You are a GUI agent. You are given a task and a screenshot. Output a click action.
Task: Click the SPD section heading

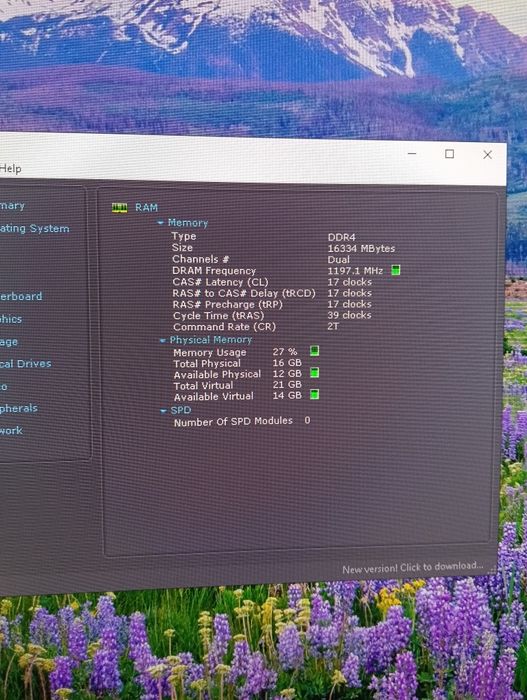(181, 410)
